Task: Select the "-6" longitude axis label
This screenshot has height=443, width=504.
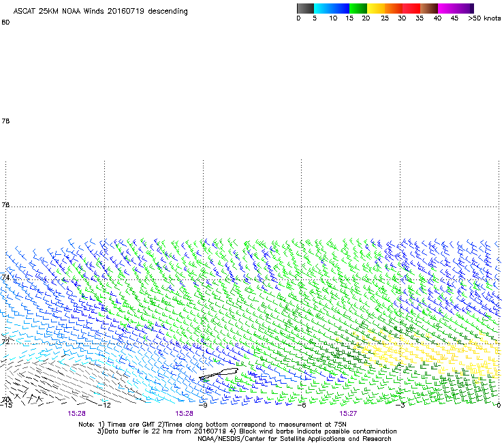Action: click(x=302, y=406)
